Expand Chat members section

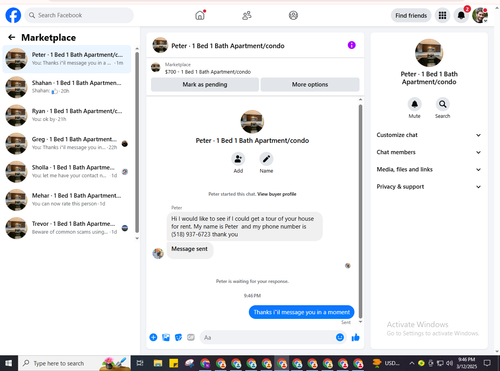coord(429,152)
